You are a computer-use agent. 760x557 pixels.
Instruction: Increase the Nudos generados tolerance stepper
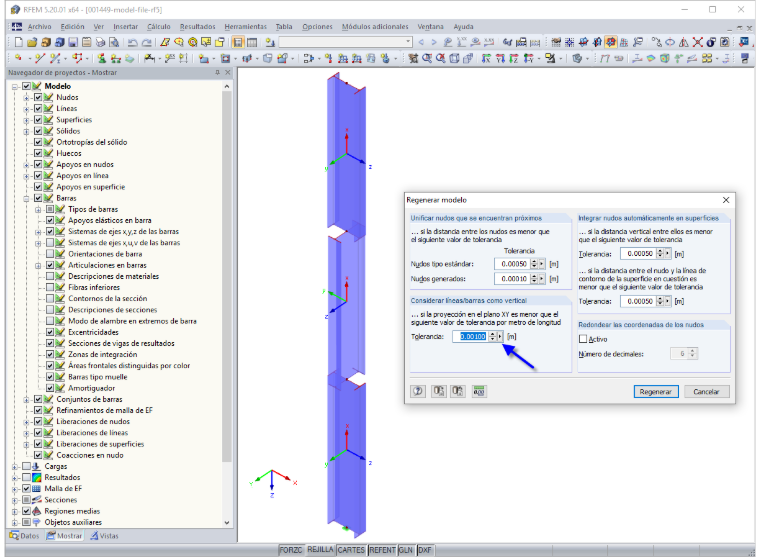tap(534, 276)
